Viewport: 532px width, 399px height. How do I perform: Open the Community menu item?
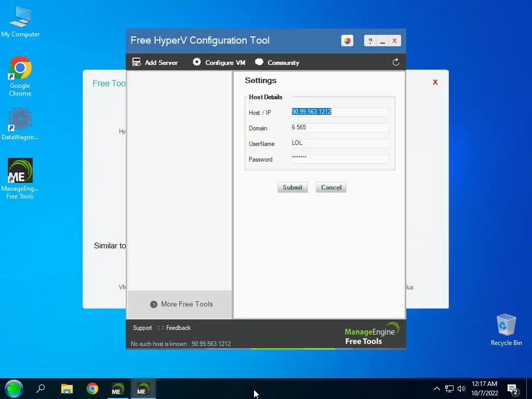(277, 62)
